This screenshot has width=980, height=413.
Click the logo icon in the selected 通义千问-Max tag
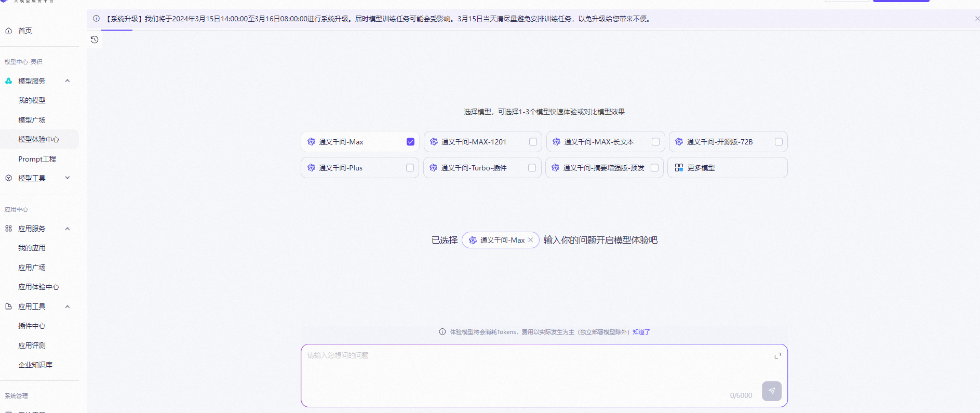click(473, 240)
